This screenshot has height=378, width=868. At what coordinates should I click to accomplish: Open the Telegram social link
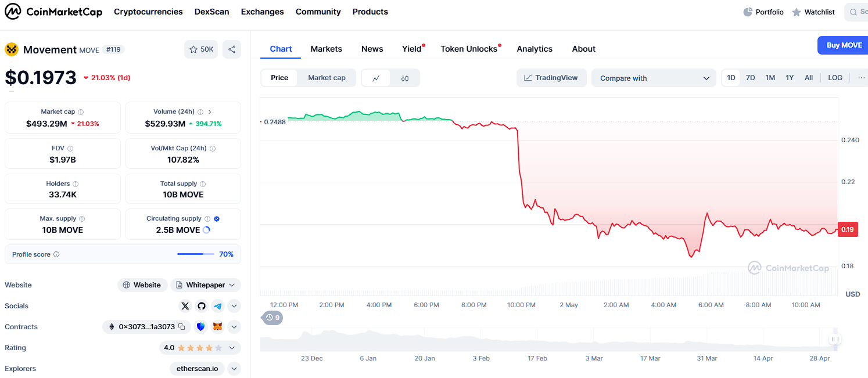(x=218, y=306)
